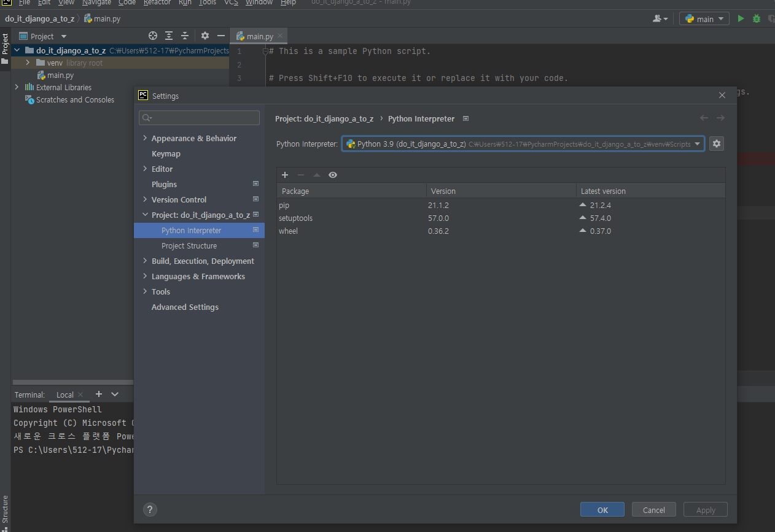Toggle the show early releases eye icon
The height and width of the screenshot is (532, 775).
coord(333,175)
